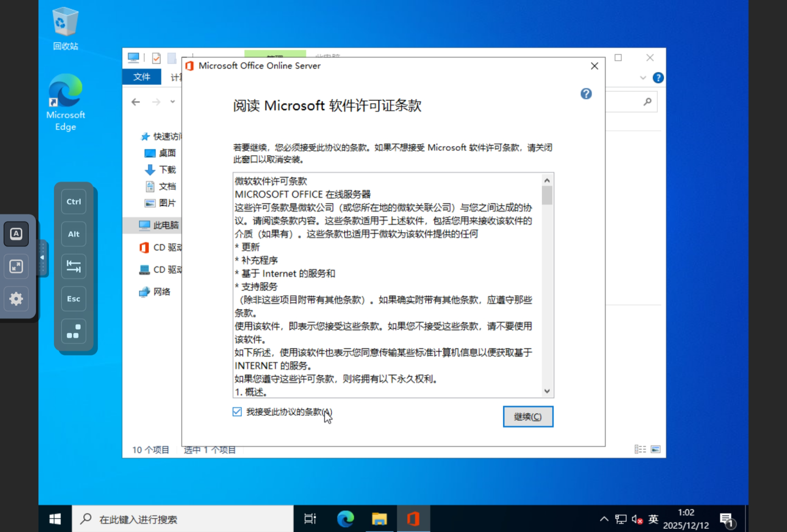The image size is (787, 532).
Task: Uncheck the accept agreement terms checkbox
Action: coord(237,412)
